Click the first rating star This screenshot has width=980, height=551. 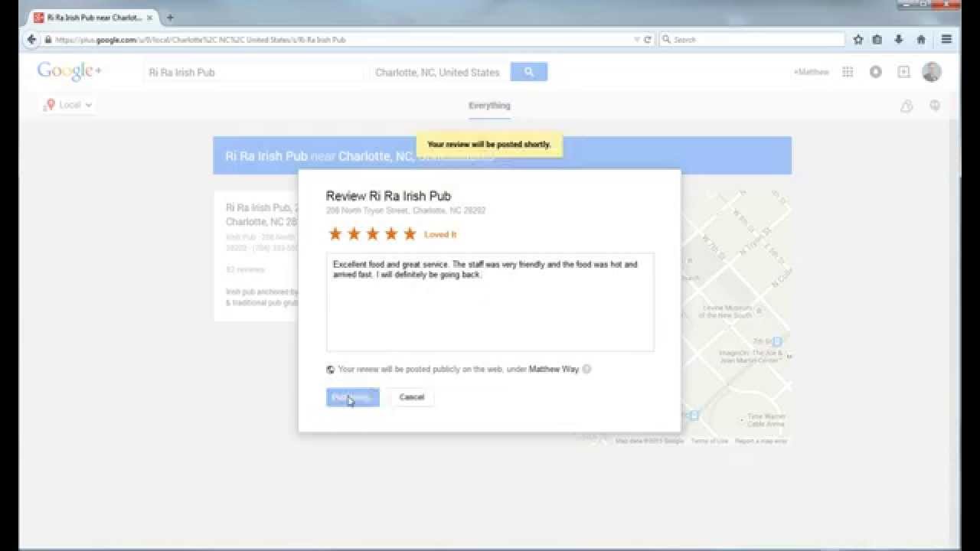(335, 234)
